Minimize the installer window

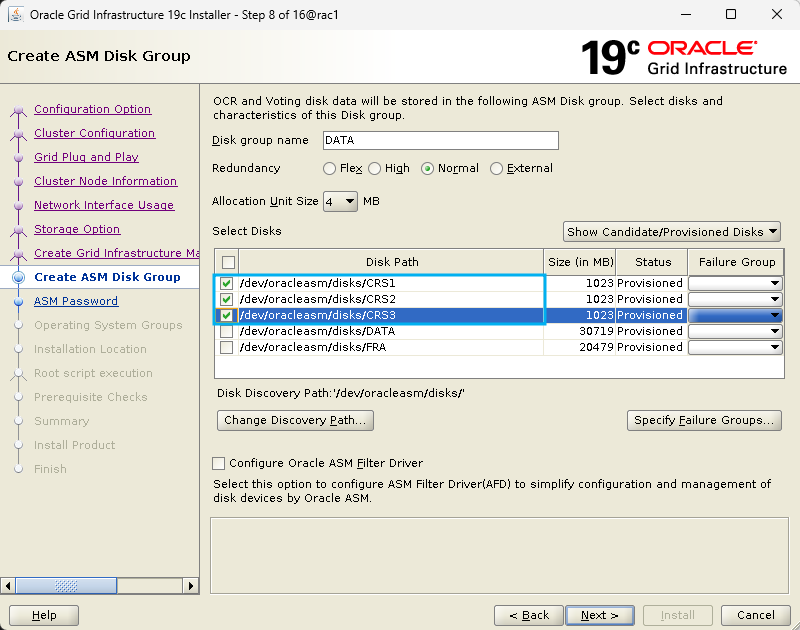686,14
